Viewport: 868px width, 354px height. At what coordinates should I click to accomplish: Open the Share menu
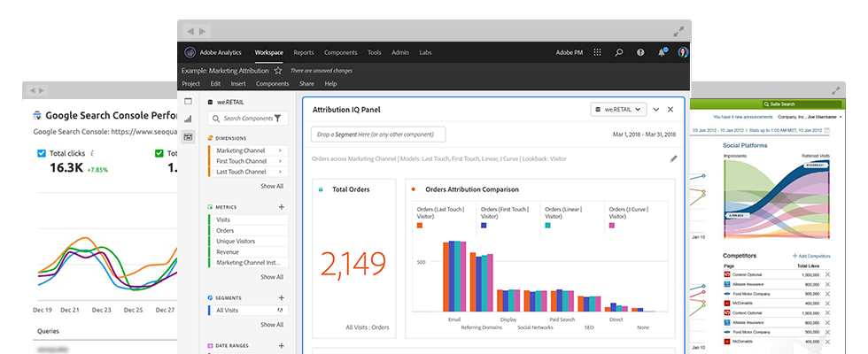(306, 84)
